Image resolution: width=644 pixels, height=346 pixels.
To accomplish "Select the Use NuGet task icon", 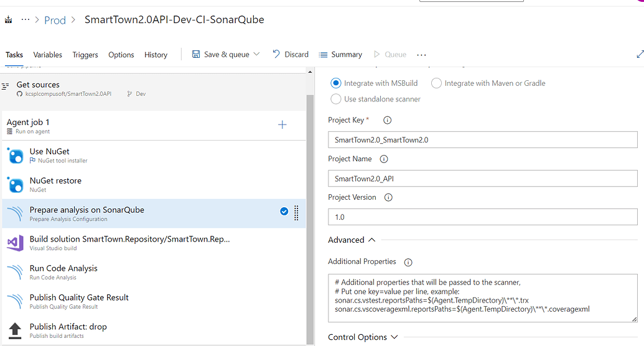I will (16, 155).
